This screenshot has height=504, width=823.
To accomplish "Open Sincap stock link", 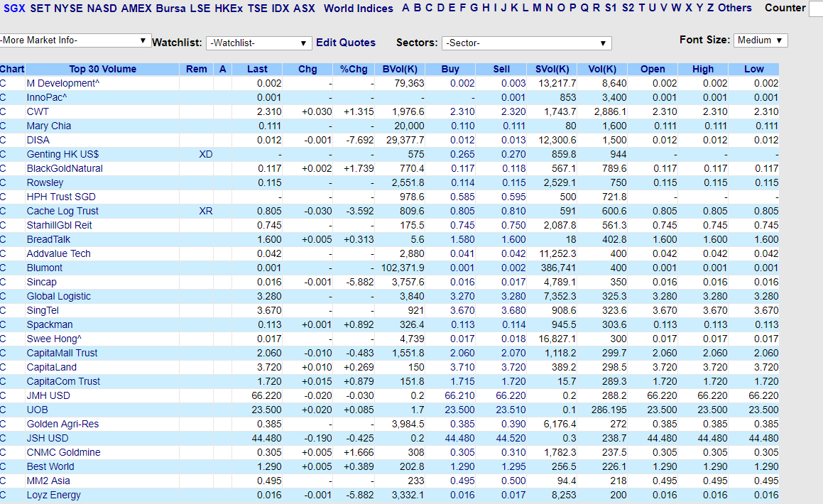I will point(41,282).
